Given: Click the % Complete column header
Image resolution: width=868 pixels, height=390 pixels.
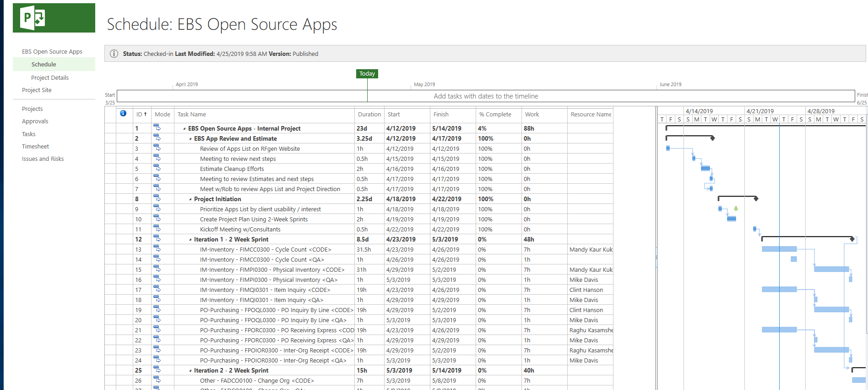Looking at the screenshot, I should 495,115.
